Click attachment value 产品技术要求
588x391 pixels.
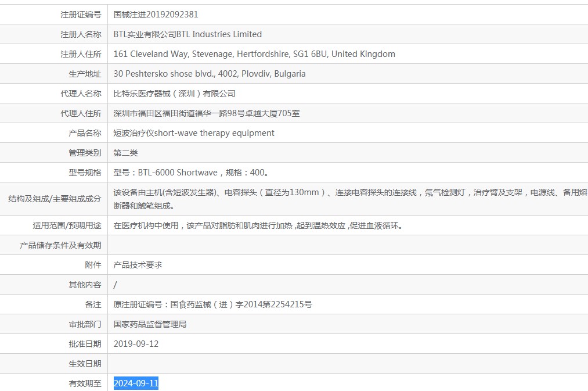pyautogui.click(x=138, y=265)
